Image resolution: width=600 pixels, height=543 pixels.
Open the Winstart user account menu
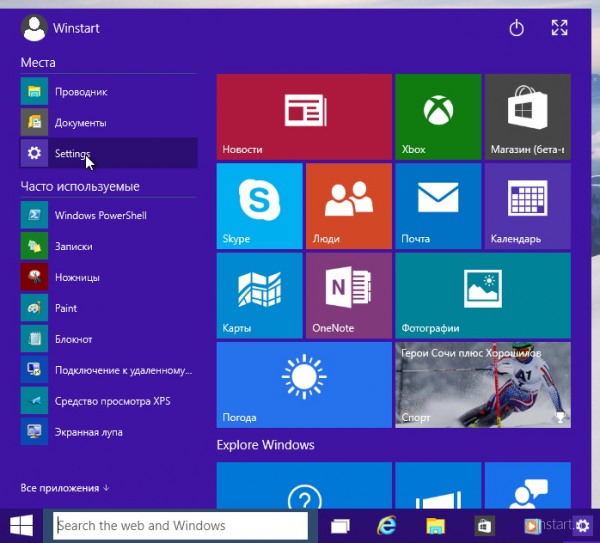[x=60, y=28]
